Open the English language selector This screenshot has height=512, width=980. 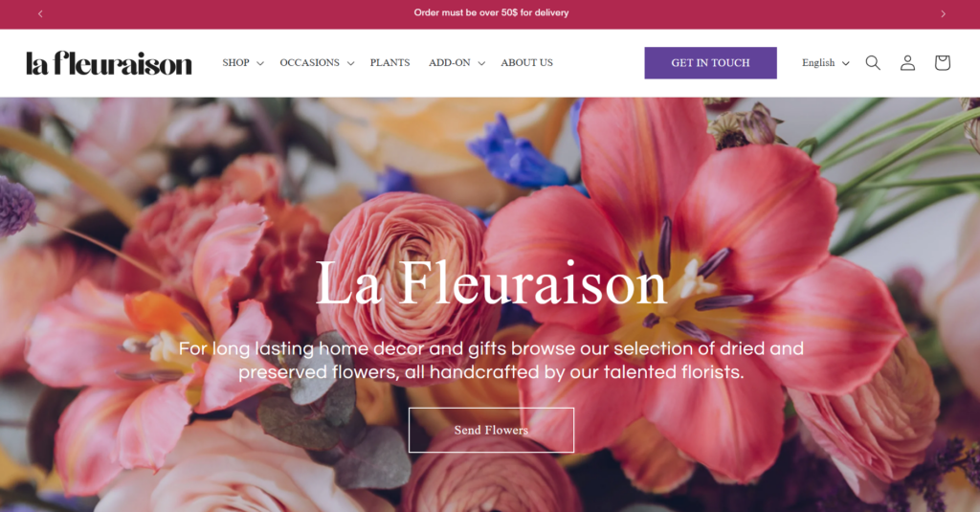tap(826, 62)
